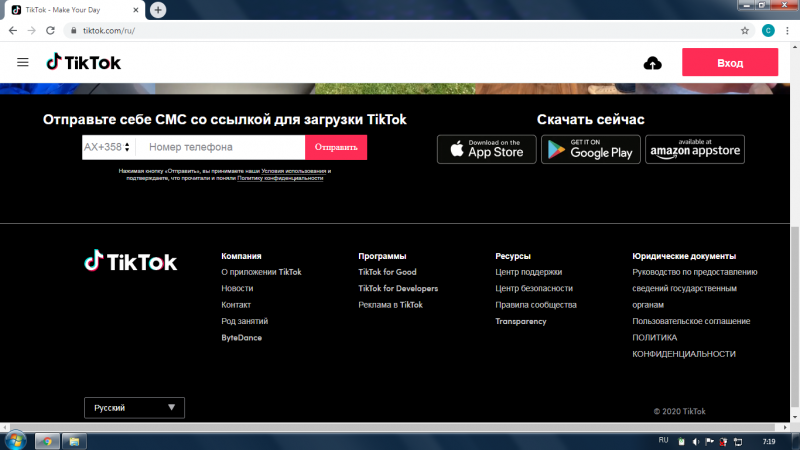Open TikTok for Developers link
The height and width of the screenshot is (450, 800).
[x=398, y=288]
